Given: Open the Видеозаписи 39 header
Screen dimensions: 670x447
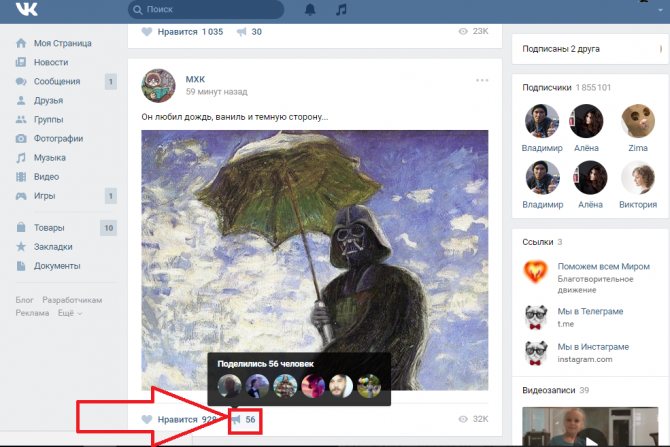Looking at the screenshot, I should click(555, 390).
